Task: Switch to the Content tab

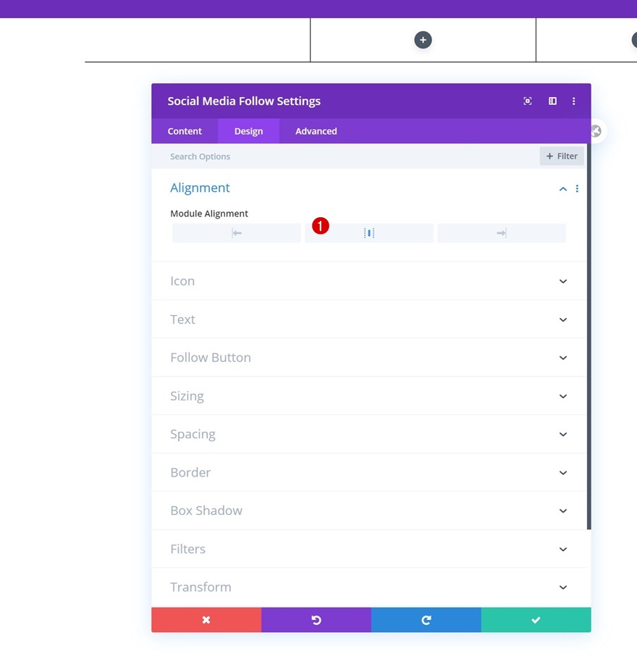Action: pyautogui.click(x=185, y=131)
